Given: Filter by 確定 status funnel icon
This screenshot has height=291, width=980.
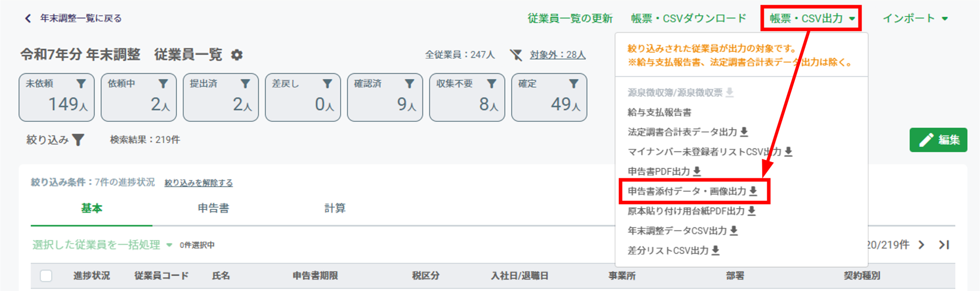Looking at the screenshot, I should pyautogui.click(x=573, y=84).
